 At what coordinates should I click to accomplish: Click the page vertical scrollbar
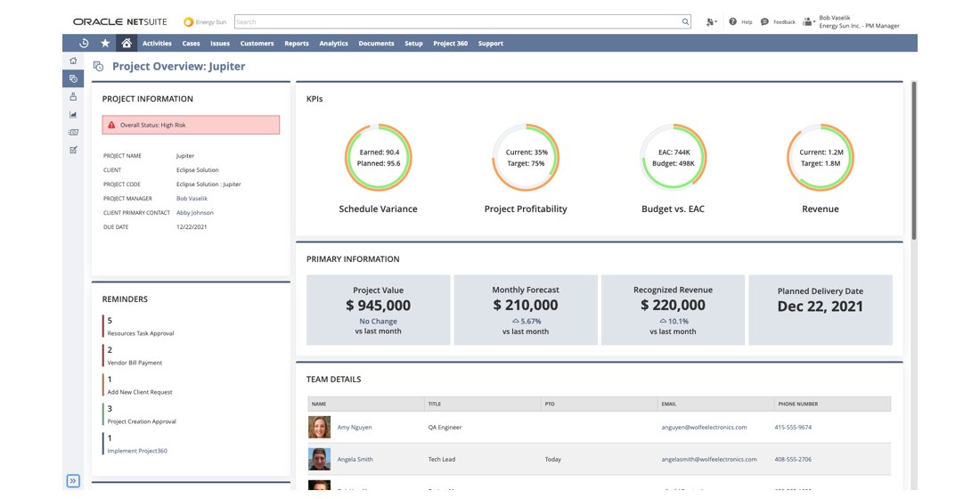913,160
